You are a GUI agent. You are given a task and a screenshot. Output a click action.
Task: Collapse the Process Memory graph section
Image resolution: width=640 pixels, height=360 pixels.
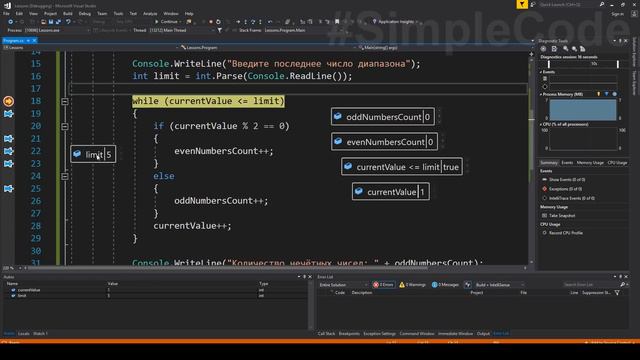coord(541,94)
